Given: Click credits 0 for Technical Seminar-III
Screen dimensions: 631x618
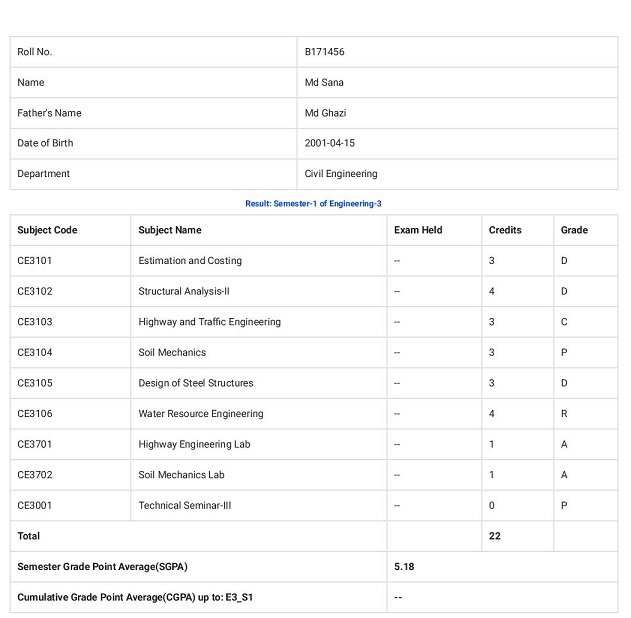Looking at the screenshot, I should click(x=492, y=505).
